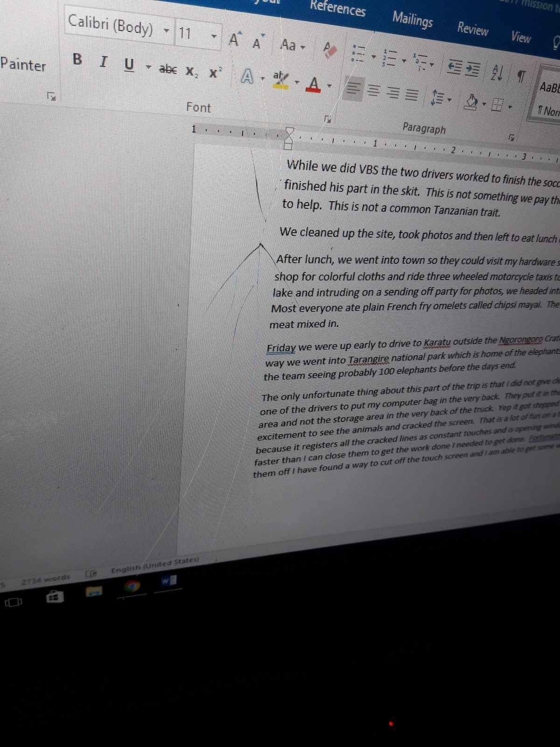The height and width of the screenshot is (747, 560).
Task: Expand the Font Color dropdown arrow
Action: pos(329,86)
